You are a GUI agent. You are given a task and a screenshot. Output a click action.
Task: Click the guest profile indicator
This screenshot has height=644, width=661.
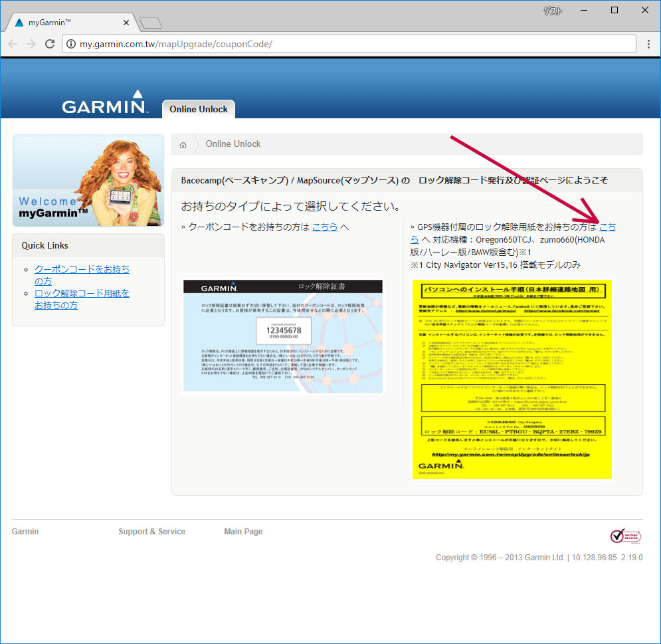(x=553, y=11)
